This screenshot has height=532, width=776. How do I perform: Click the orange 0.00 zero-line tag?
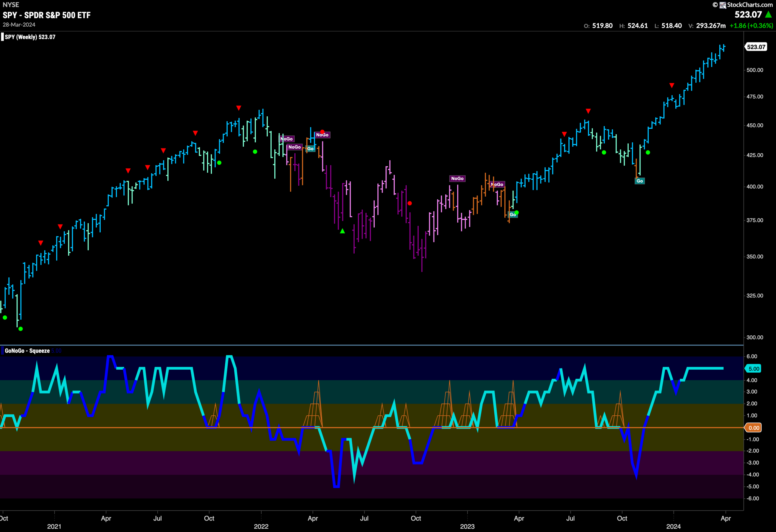[753, 427]
